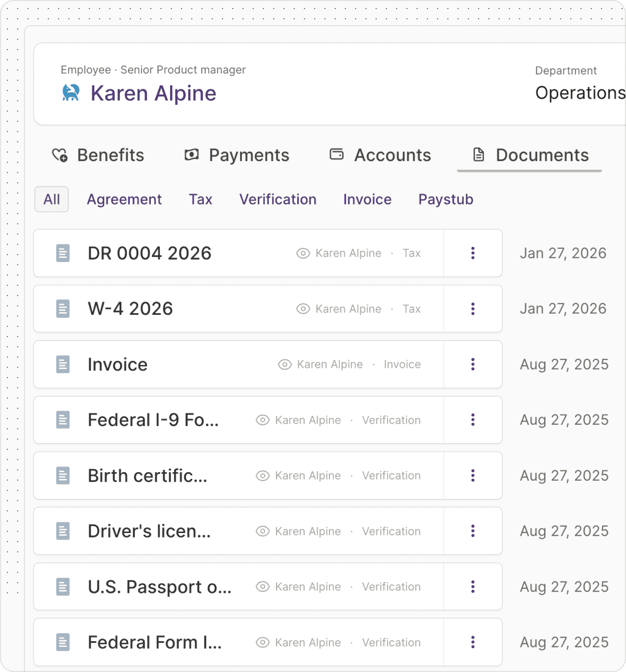Switch to the Benefits tab
626x672 pixels.
click(98, 155)
